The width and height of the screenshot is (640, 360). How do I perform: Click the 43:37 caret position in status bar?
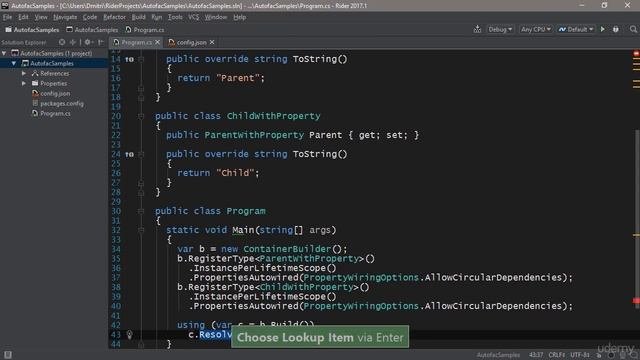pyautogui.click(x=536, y=355)
